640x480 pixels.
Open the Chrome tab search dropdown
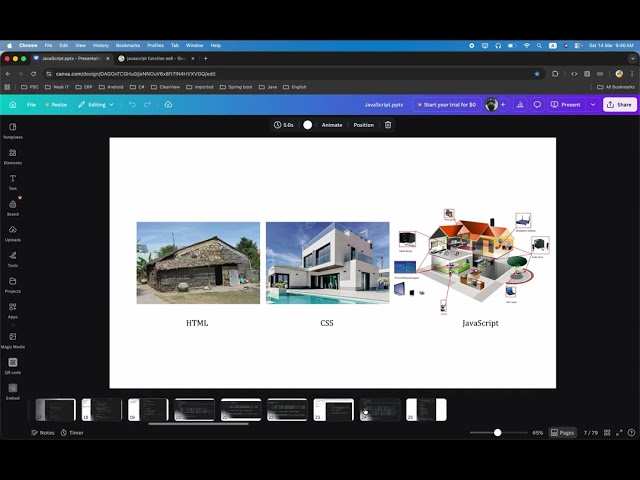pos(632,58)
